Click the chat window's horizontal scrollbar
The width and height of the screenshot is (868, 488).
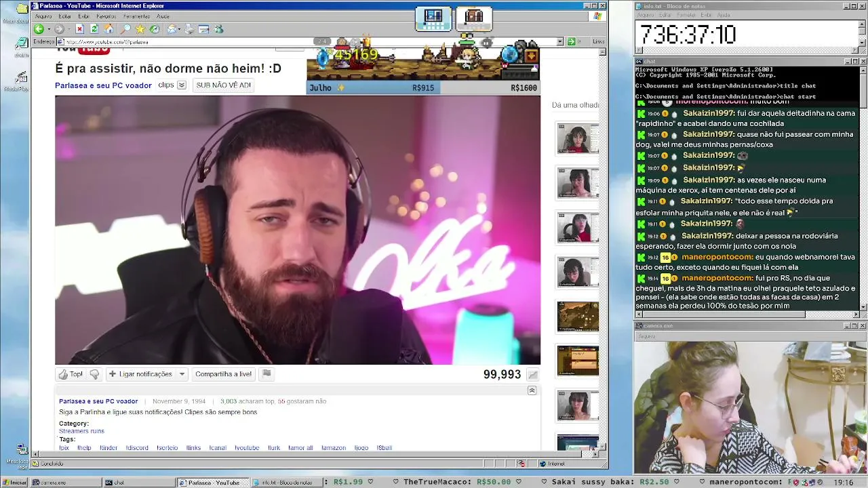[747, 314]
